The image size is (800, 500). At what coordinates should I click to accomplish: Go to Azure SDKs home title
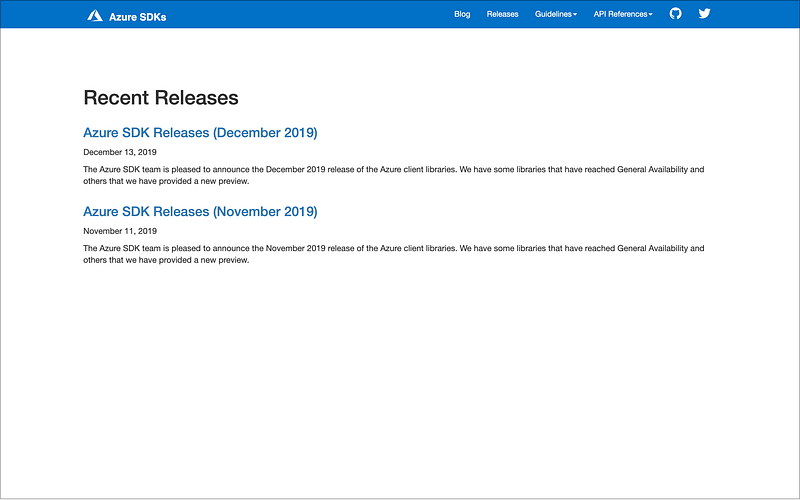pos(138,17)
